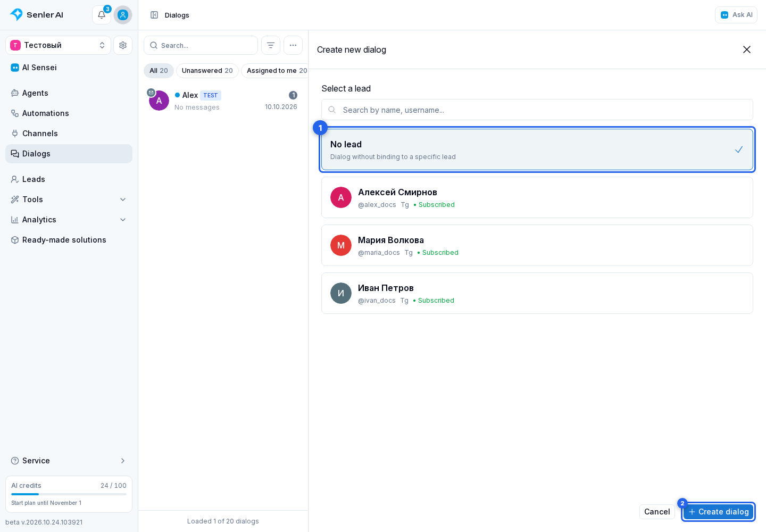Click Alex's purple avatar

159,101
